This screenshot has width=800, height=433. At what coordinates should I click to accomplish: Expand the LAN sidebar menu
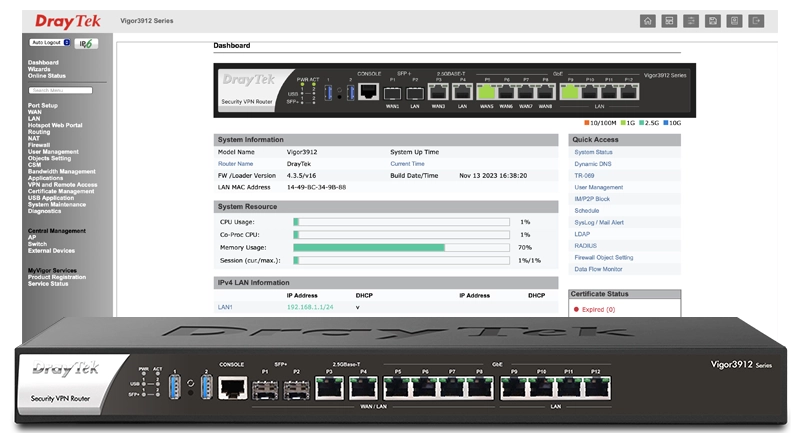(34, 119)
